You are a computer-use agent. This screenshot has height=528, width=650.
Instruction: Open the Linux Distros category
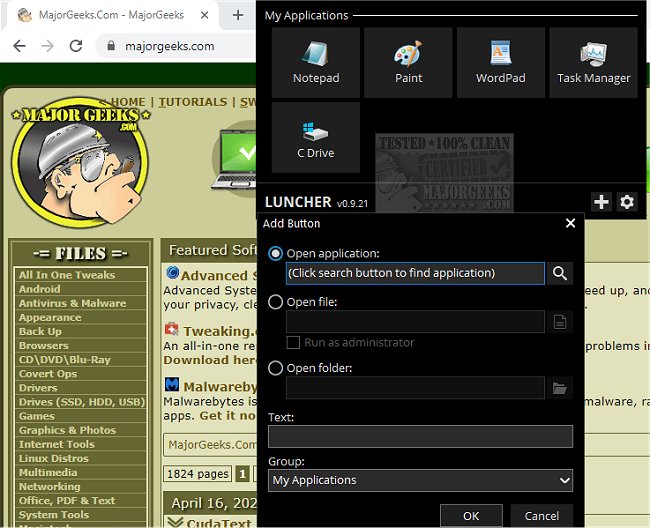pos(81,458)
